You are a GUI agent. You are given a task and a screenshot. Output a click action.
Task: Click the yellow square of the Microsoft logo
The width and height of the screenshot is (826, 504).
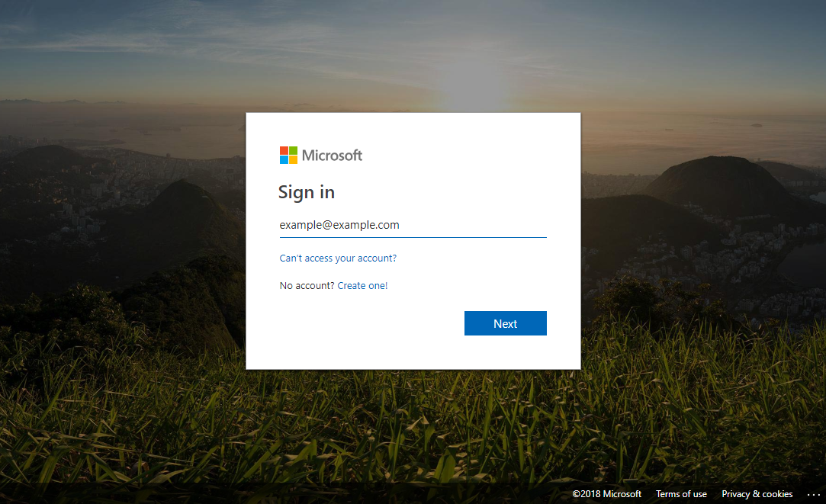294,160
